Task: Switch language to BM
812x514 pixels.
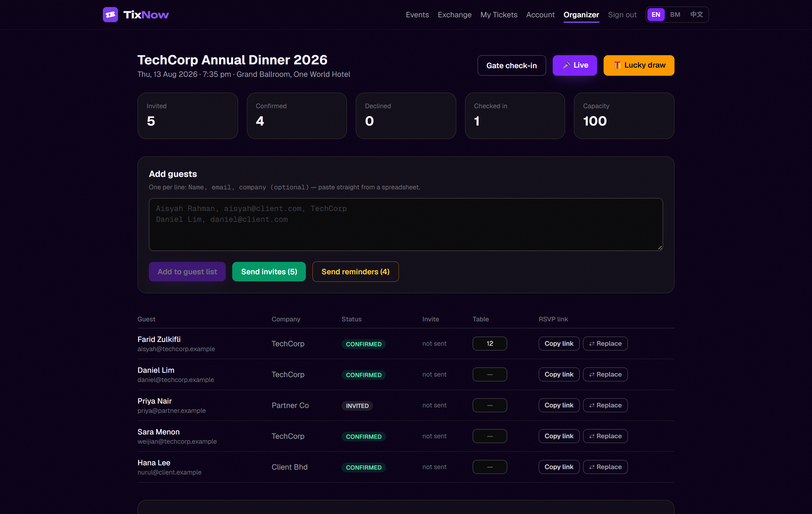Action: [675, 15]
